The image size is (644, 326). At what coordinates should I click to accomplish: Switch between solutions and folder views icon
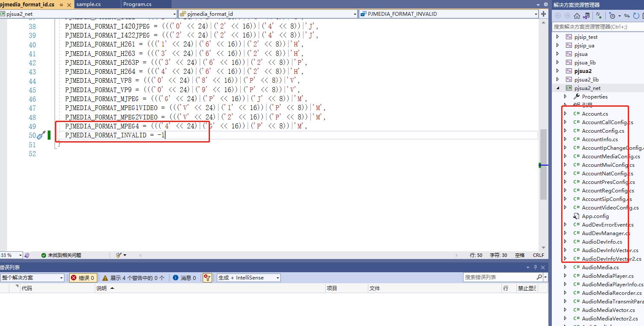[x=587, y=16]
